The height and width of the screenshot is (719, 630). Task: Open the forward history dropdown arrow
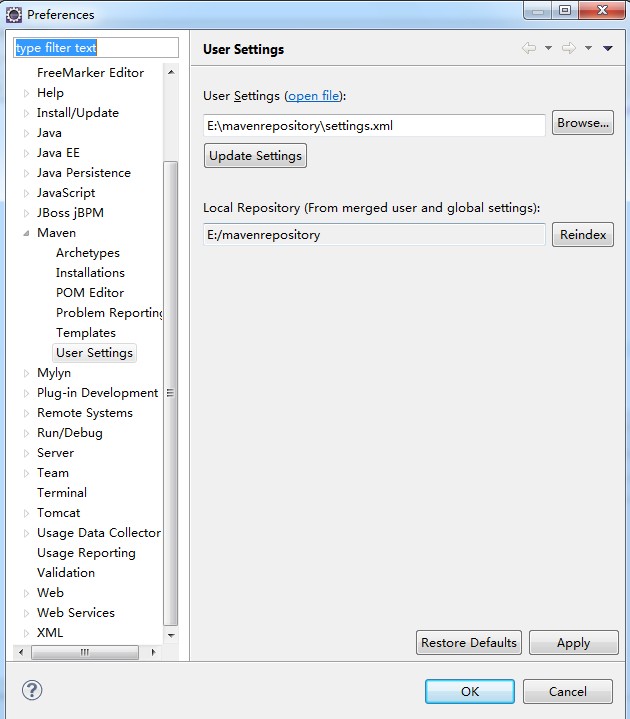click(588, 48)
